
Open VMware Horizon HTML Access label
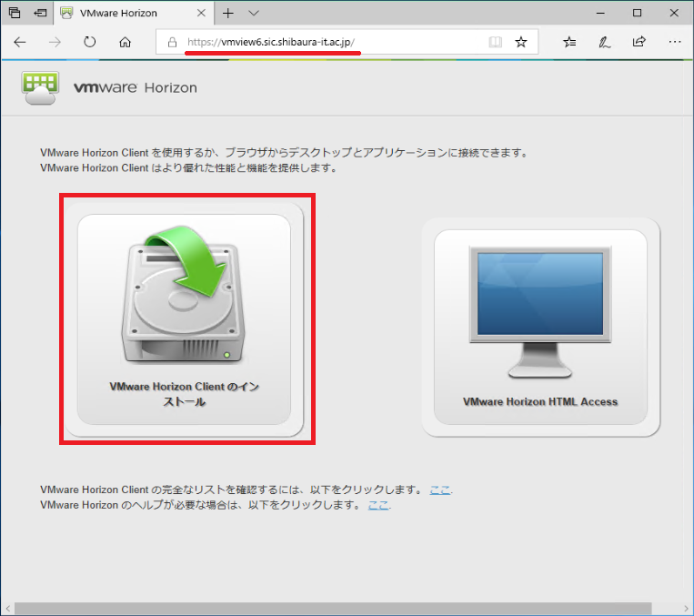pos(540,401)
